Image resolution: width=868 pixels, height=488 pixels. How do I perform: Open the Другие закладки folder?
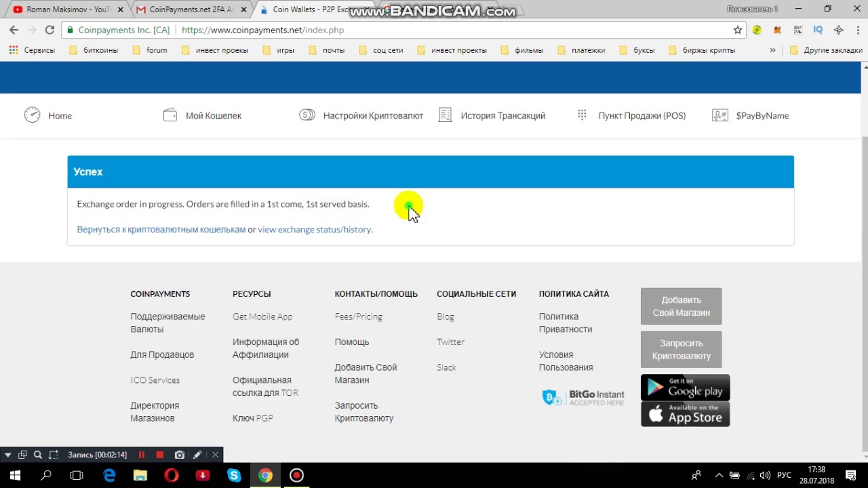pos(826,50)
